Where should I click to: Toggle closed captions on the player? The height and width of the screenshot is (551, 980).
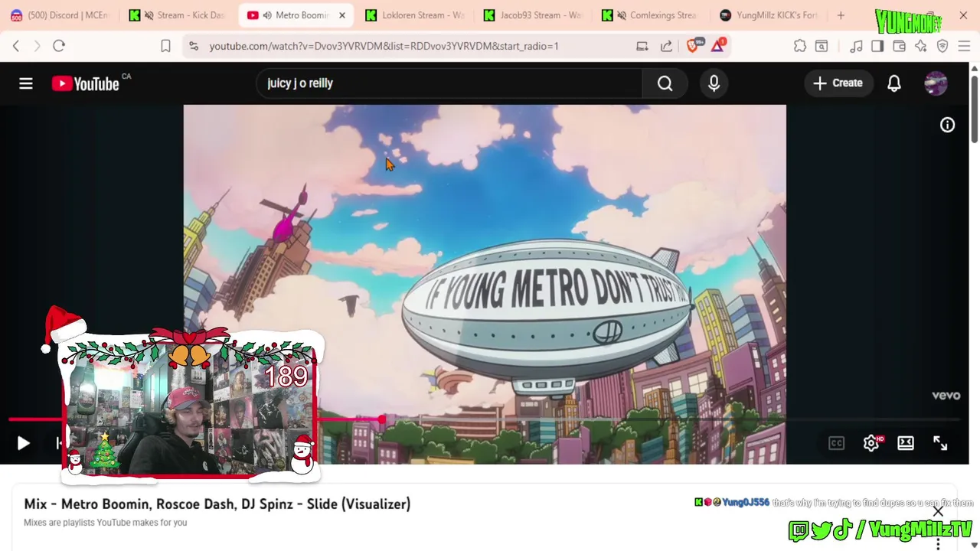coord(836,443)
